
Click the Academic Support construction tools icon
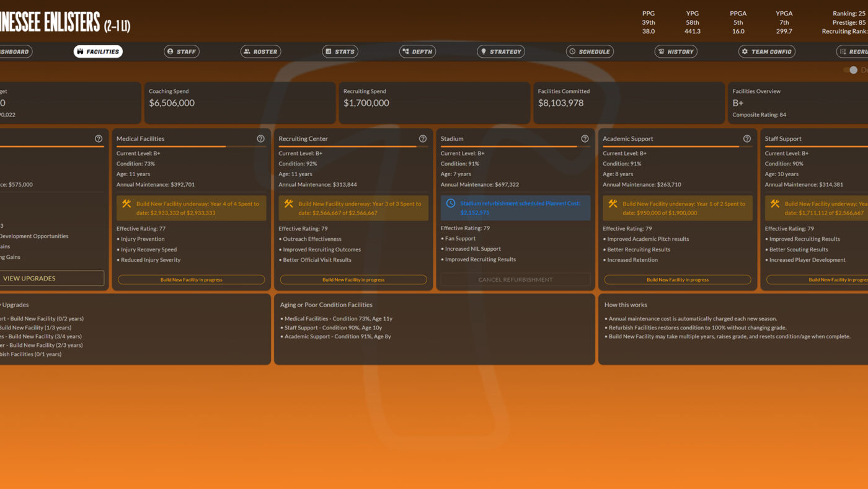[613, 204]
